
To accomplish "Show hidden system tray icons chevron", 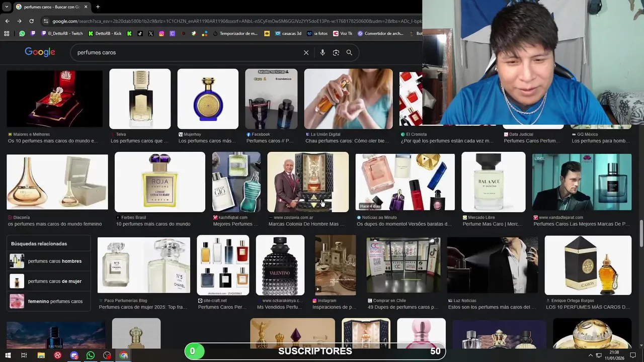I will 590,355.
